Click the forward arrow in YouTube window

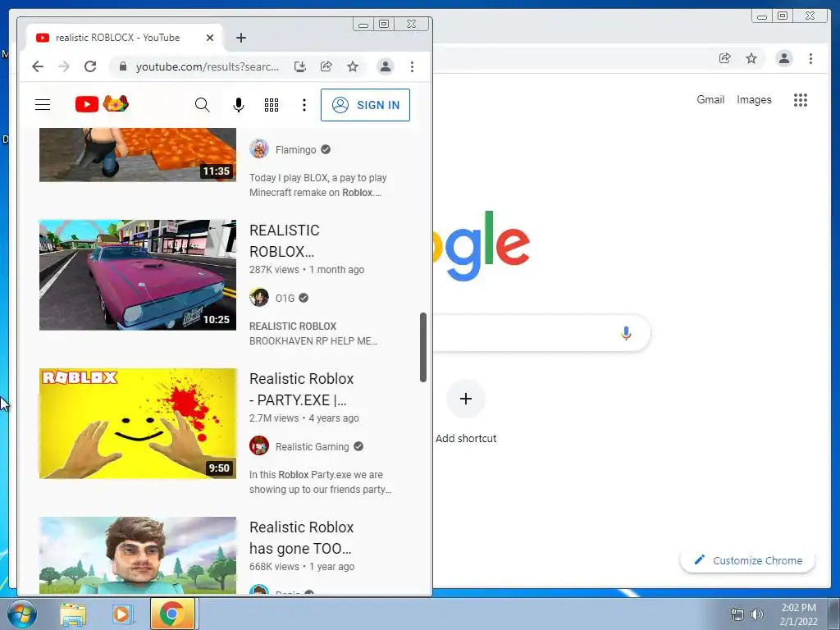coord(64,66)
